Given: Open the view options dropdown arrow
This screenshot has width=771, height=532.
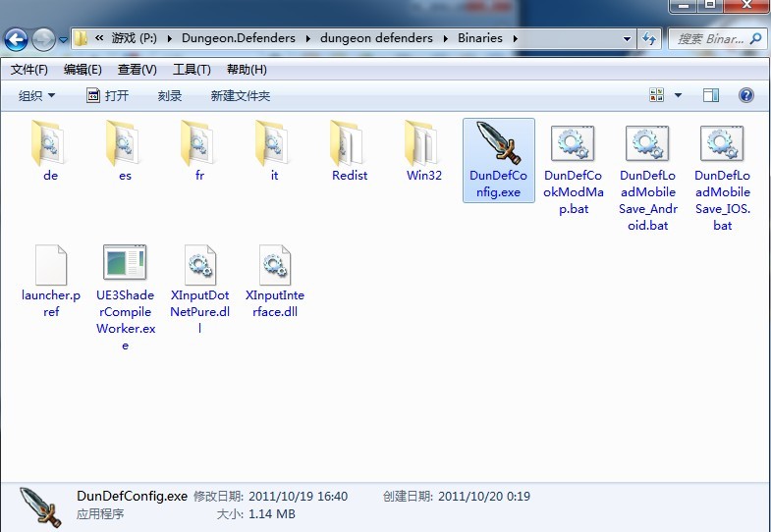Looking at the screenshot, I should pyautogui.click(x=678, y=95).
